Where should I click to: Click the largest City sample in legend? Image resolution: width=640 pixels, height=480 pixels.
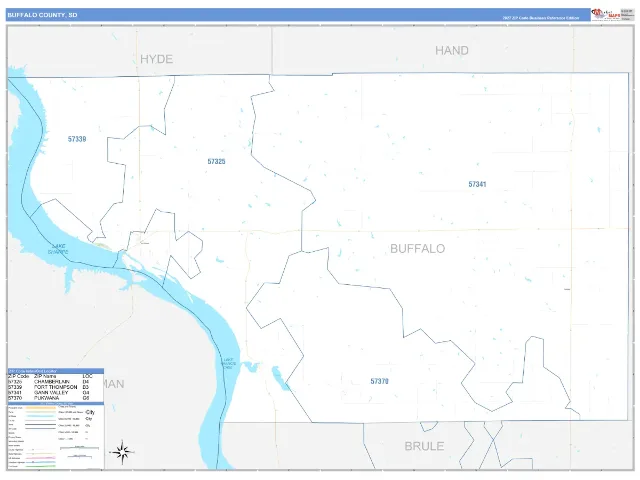[x=90, y=412]
